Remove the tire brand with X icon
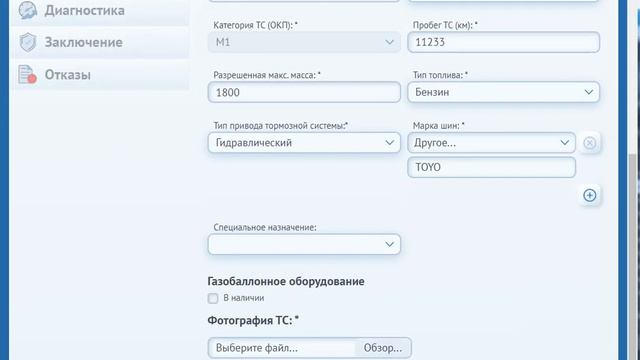640x360 pixels. point(589,143)
